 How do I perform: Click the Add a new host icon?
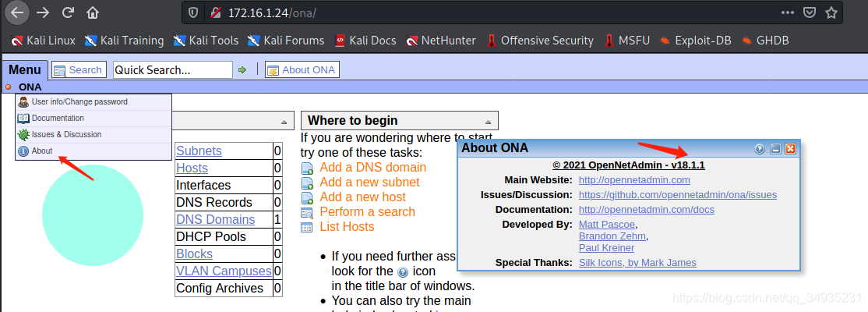click(307, 198)
